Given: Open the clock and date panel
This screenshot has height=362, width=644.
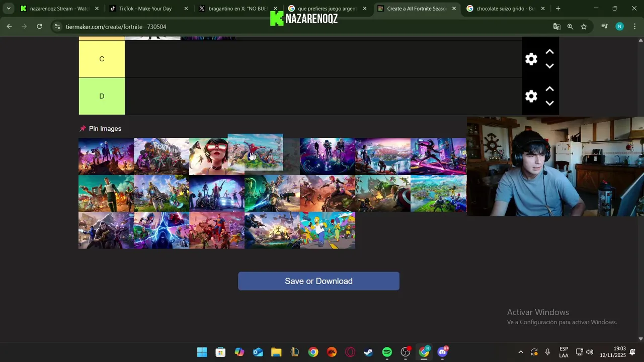Looking at the screenshot, I should (x=612, y=352).
